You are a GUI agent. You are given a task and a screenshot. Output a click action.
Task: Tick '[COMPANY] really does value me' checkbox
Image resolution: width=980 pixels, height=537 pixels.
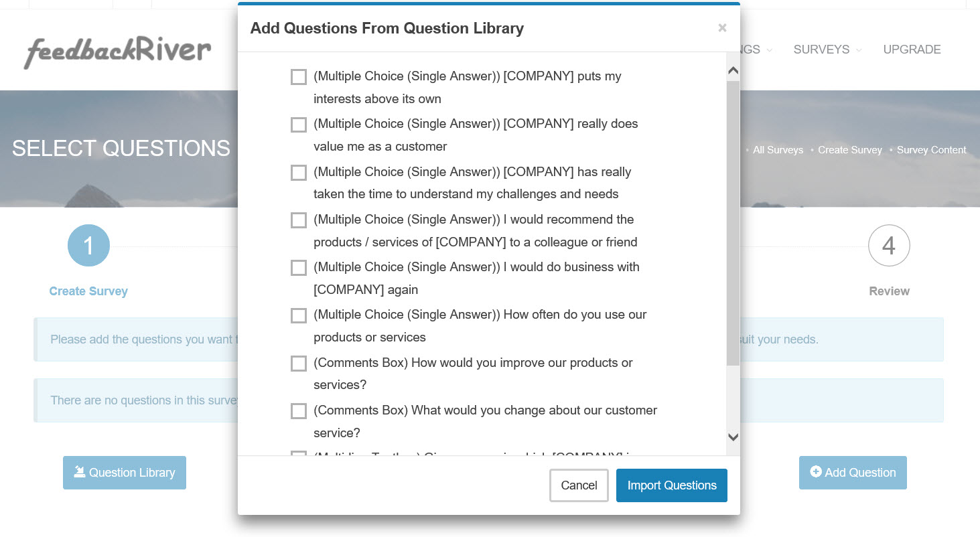(299, 125)
